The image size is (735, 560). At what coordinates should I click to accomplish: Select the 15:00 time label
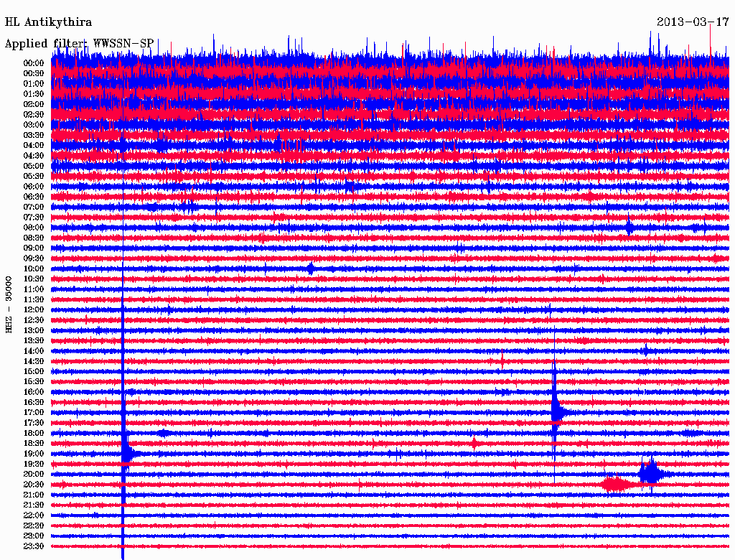coord(34,371)
